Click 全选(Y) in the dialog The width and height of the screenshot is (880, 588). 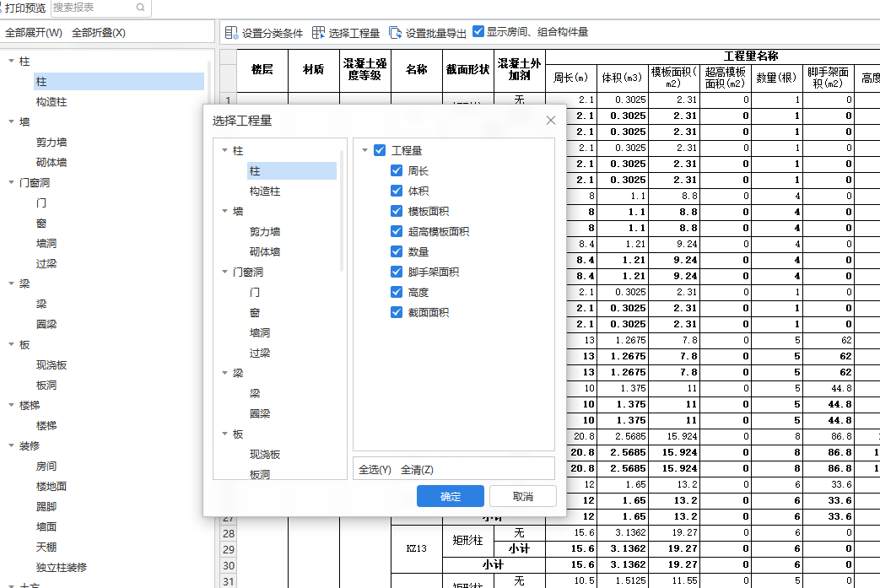tap(375, 470)
